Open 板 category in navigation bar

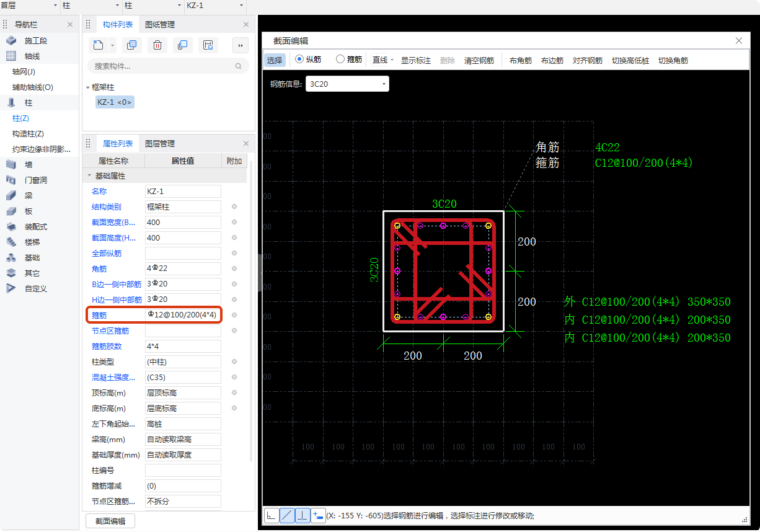click(29, 211)
